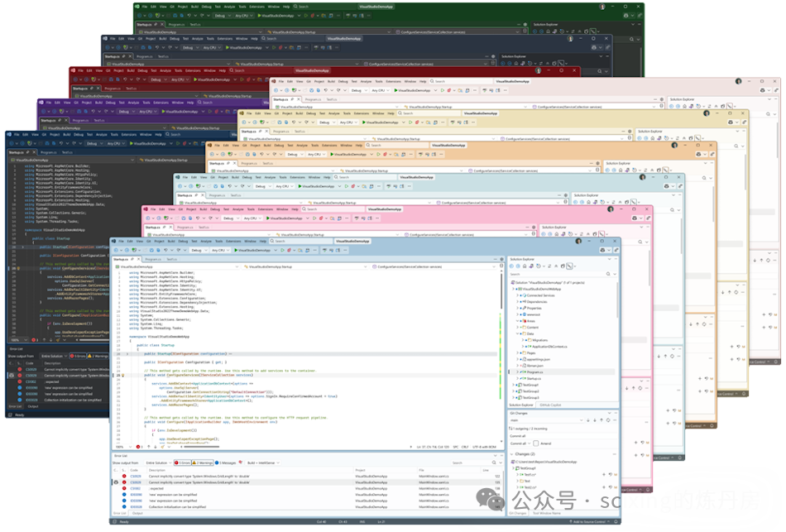This screenshot has height=532, width=786.
Task: Select the Collapse All icon in Solution Explorer
Action: coord(556,266)
